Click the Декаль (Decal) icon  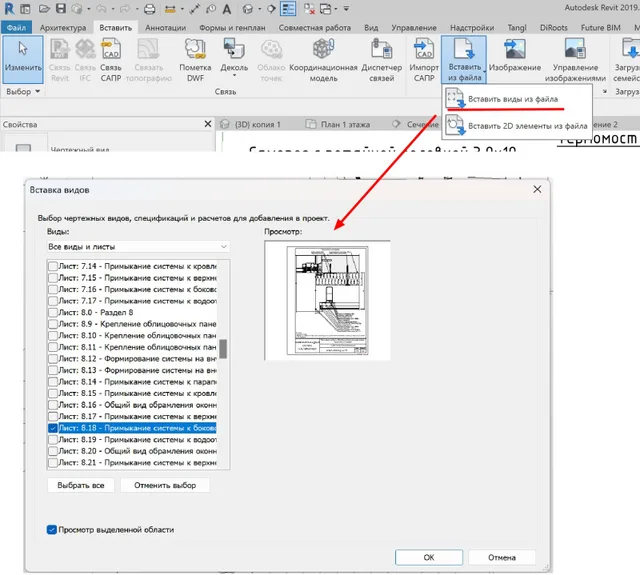pos(234,48)
